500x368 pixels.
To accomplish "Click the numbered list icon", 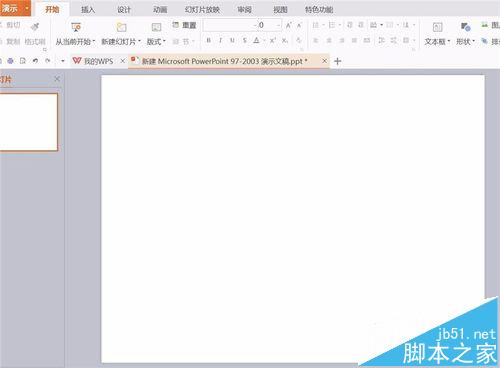I will 332,25.
